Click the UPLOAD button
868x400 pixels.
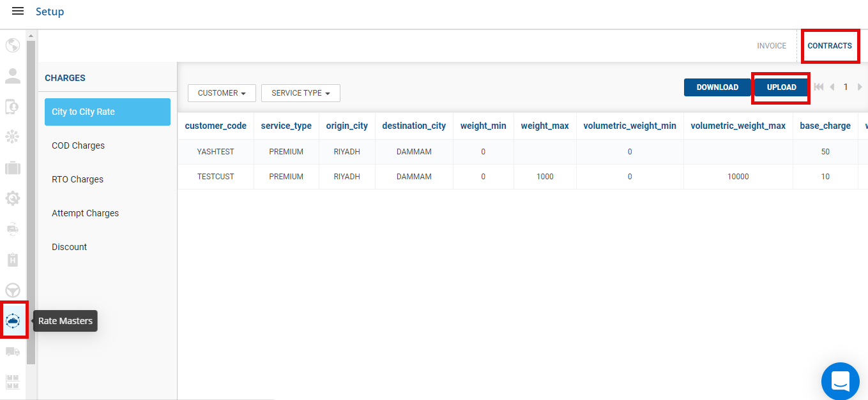point(781,87)
